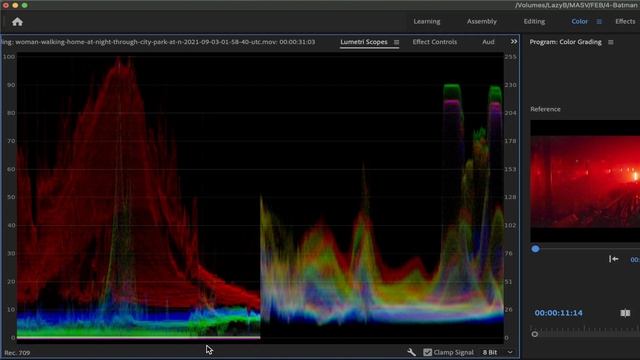Toggle the Clamp Signal checkbox
The height and width of the screenshot is (360, 640).
pyautogui.click(x=427, y=352)
